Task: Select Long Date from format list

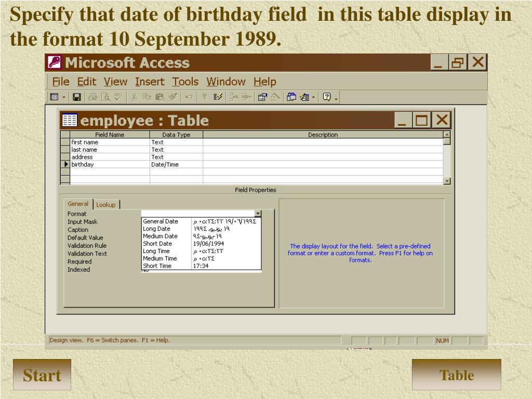Action: pyautogui.click(x=201, y=229)
